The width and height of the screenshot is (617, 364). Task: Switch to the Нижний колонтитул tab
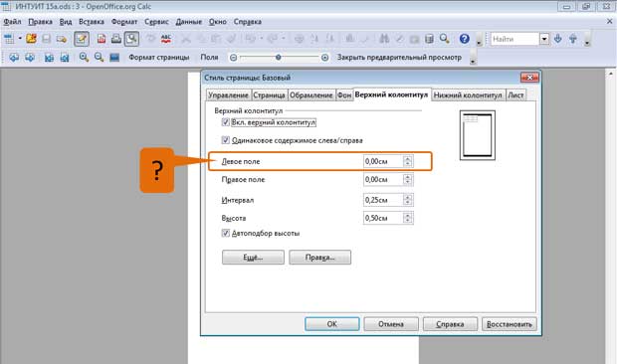(468, 95)
